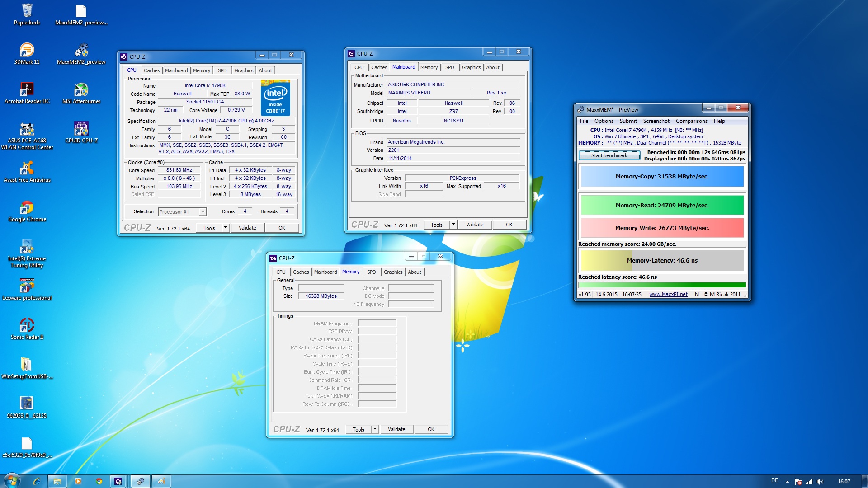
Task: Select Mainboard tab in Memory window
Action: (325, 272)
